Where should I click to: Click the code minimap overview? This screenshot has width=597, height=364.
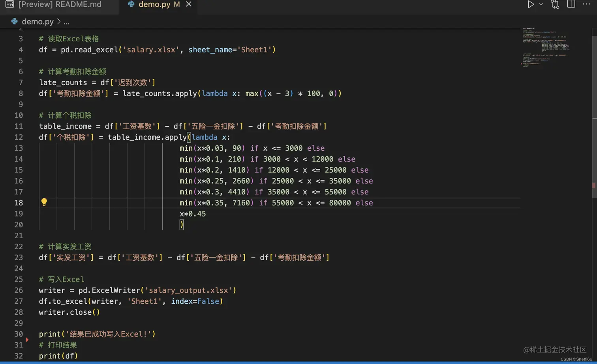tap(546, 47)
